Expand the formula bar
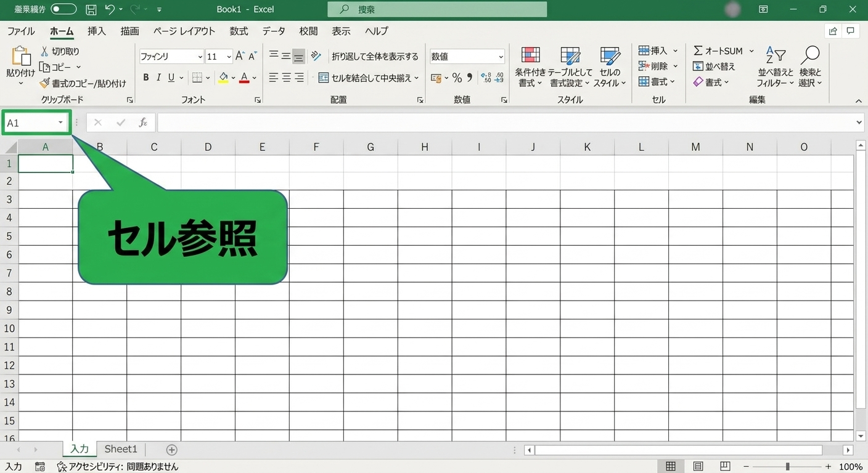Image resolution: width=868 pixels, height=473 pixels. pyautogui.click(x=859, y=123)
